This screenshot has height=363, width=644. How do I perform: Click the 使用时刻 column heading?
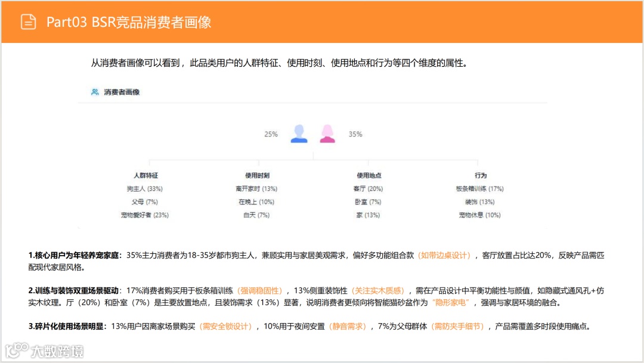coord(257,175)
